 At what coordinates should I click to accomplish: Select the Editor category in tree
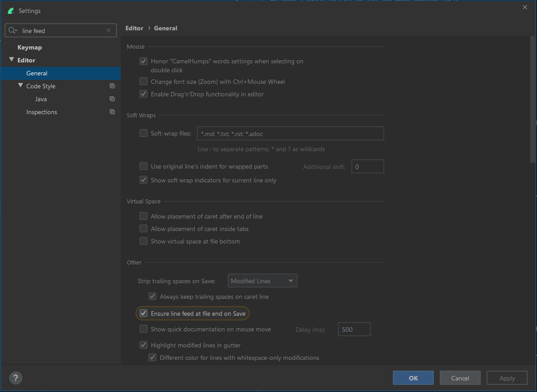[x=26, y=60]
